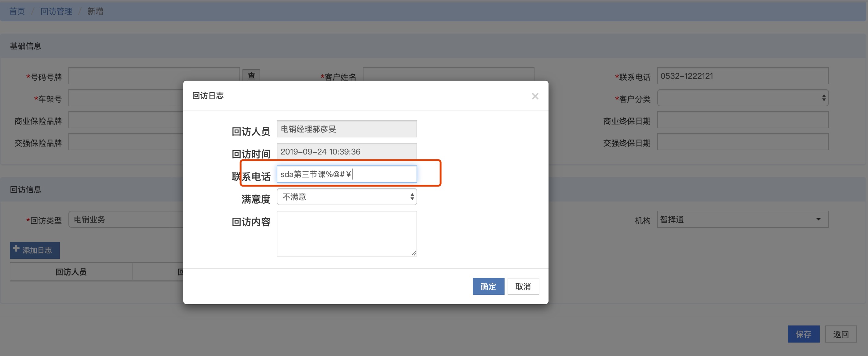Viewport: 868px width, 356px height.
Task: Close the 回访日志 dialog with X
Action: pos(535,96)
